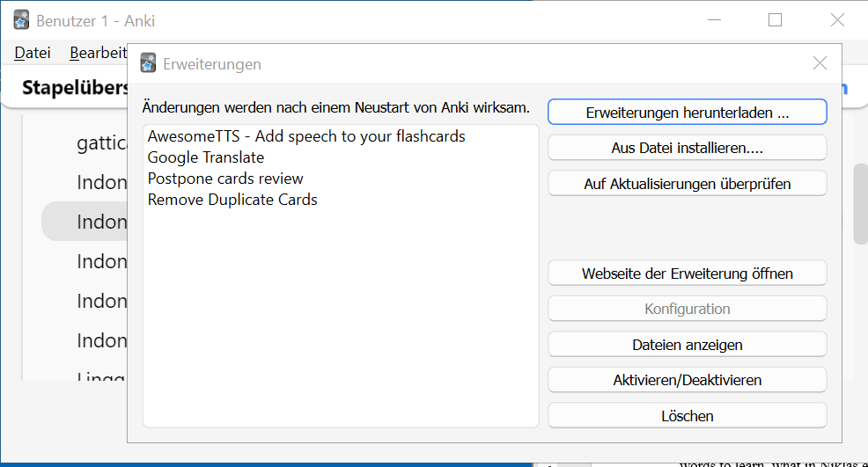Image resolution: width=868 pixels, height=467 pixels.
Task: Close the Erweiterungen dialog
Action: click(820, 63)
